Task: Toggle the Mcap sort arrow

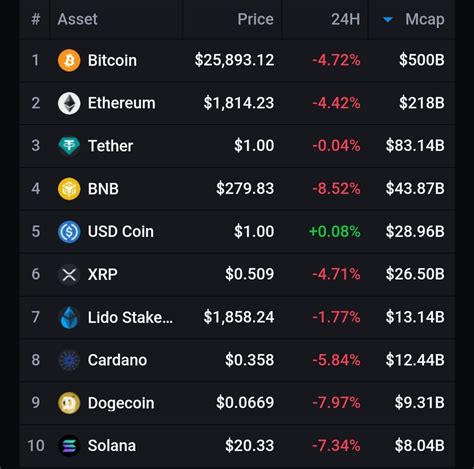Action: 388,20
